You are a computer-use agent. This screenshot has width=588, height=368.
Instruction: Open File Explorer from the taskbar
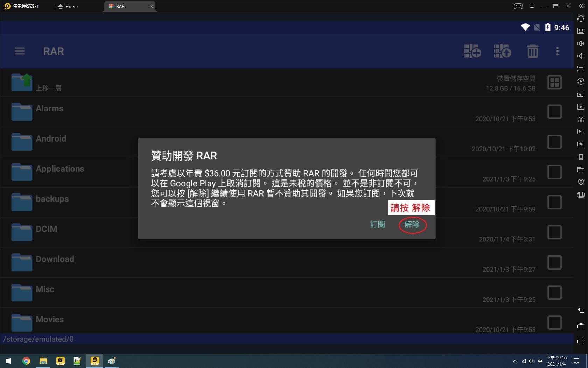43,361
